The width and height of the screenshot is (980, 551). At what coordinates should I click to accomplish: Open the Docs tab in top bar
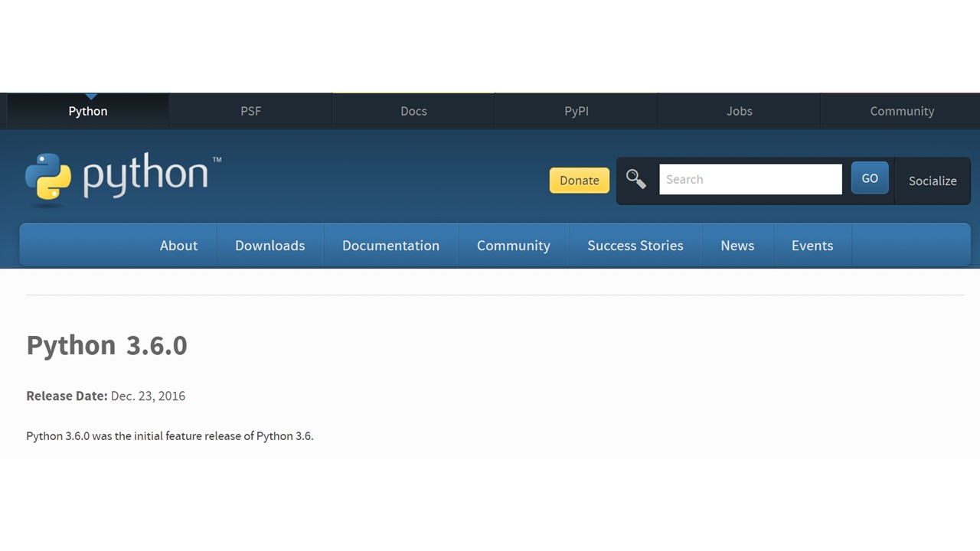[413, 111]
